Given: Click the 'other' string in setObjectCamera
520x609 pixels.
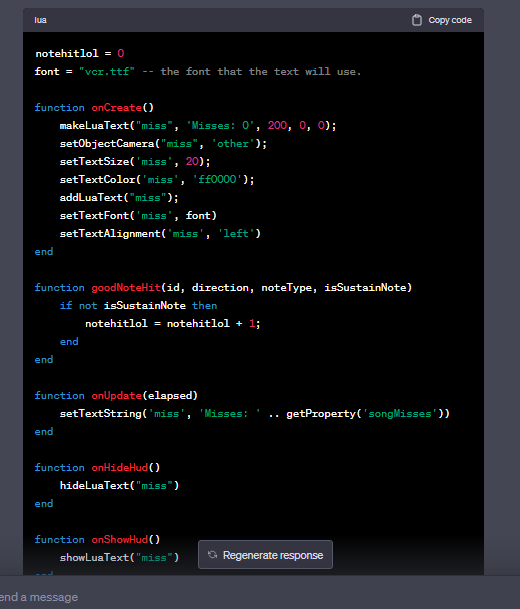Looking at the screenshot, I should coord(233,144).
